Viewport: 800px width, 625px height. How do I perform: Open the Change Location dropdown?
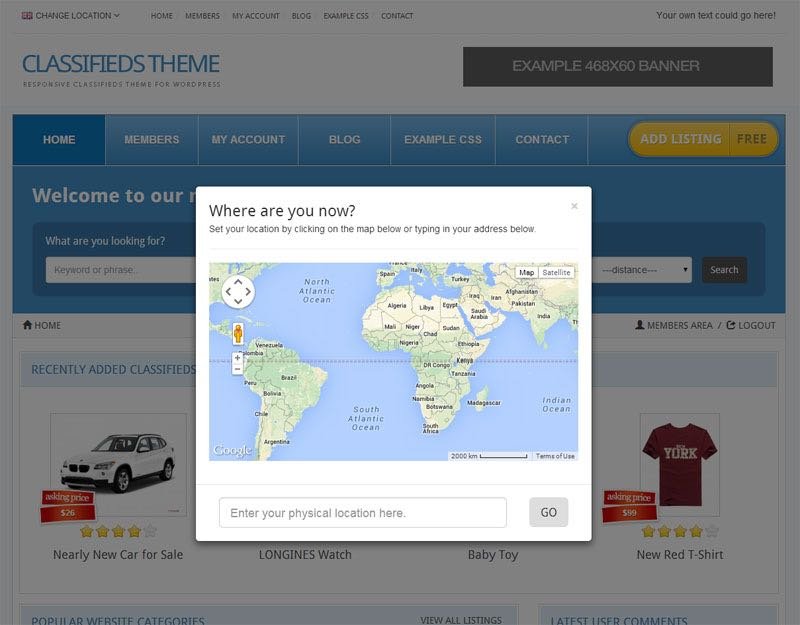[x=72, y=16]
